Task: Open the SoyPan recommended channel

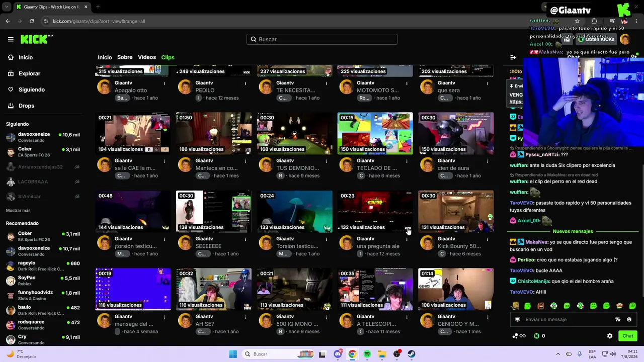Action: point(43,280)
